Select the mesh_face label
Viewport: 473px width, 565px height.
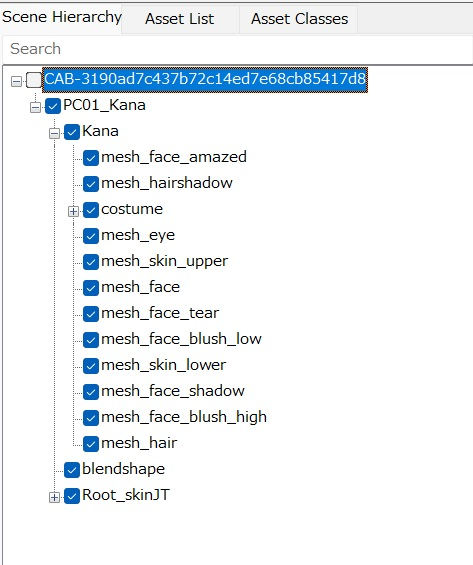coord(140,287)
